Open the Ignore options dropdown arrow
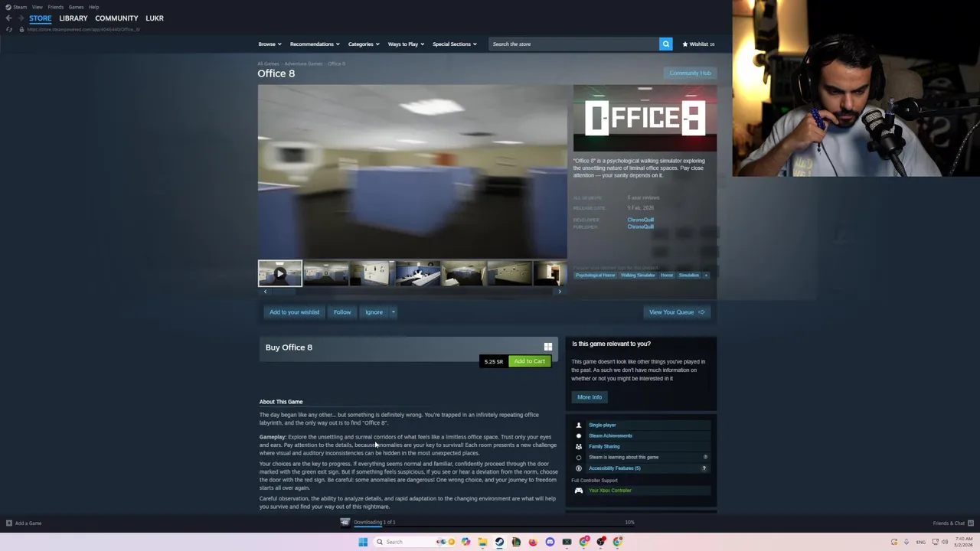This screenshot has width=980, height=551. point(393,312)
